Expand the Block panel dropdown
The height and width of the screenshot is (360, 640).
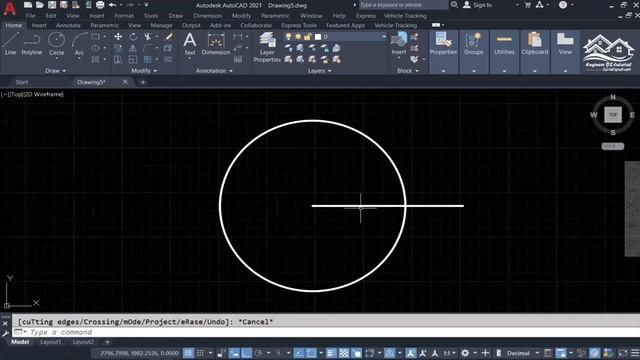[x=408, y=71]
